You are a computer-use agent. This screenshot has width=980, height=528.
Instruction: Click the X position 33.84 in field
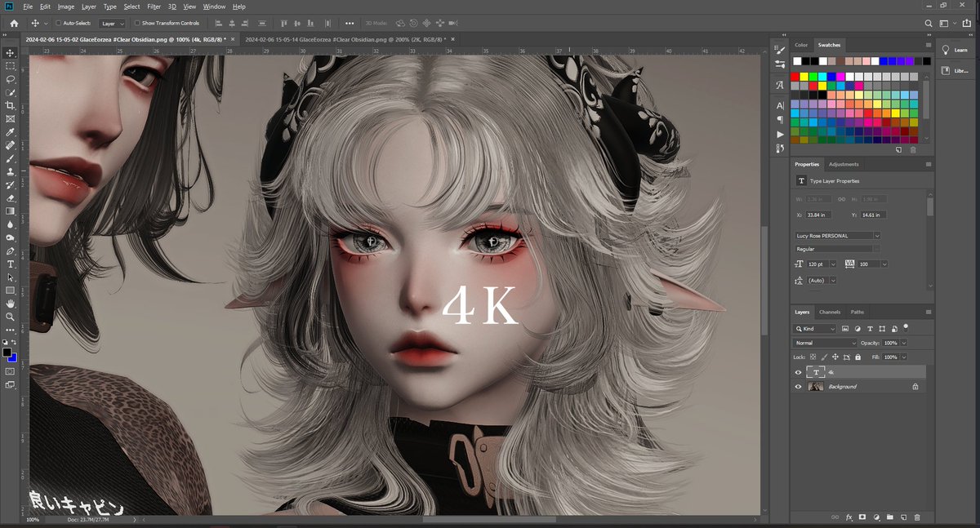(819, 215)
